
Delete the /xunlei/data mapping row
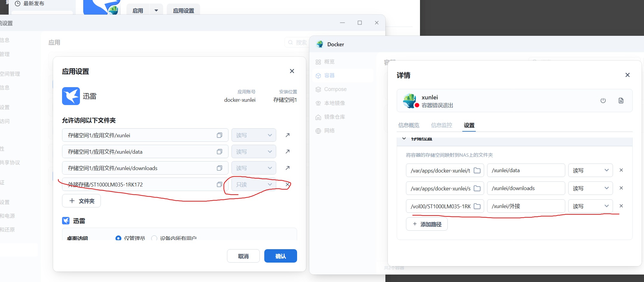(621, 170)
